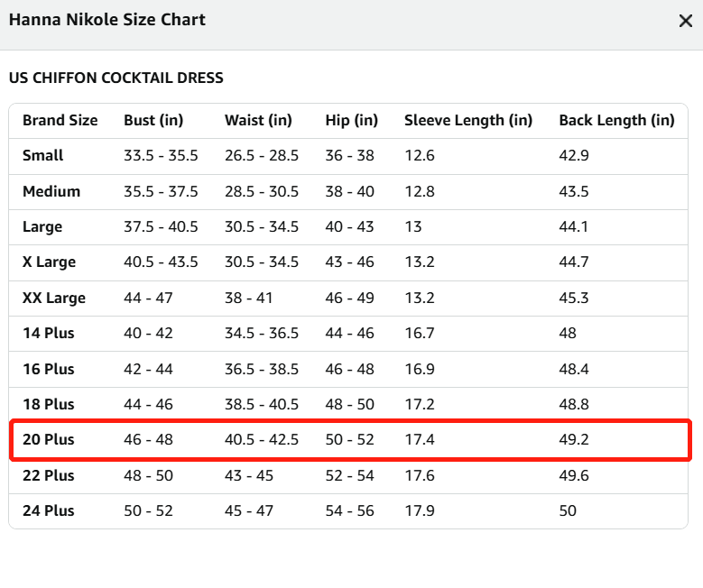Click X Large back length '44.7'
This screenshot has height=588, width=703.
(574, 262)
